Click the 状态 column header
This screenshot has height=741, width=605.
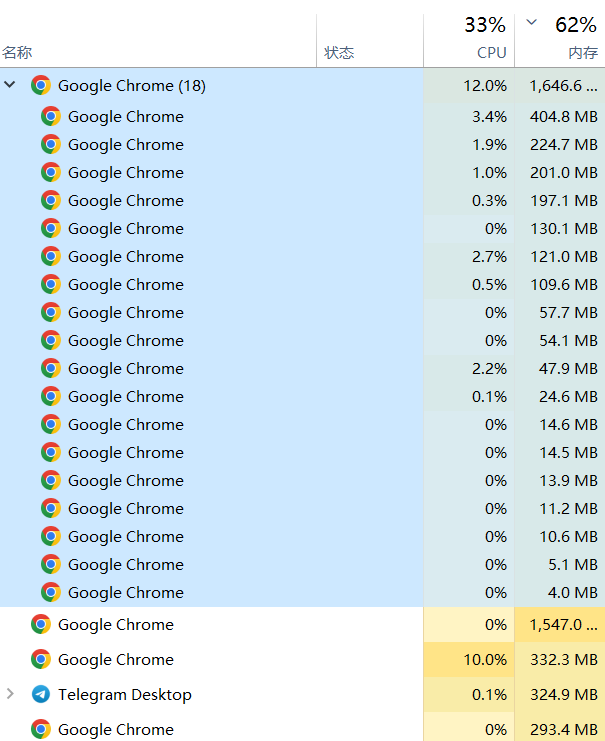coord(340,53)
